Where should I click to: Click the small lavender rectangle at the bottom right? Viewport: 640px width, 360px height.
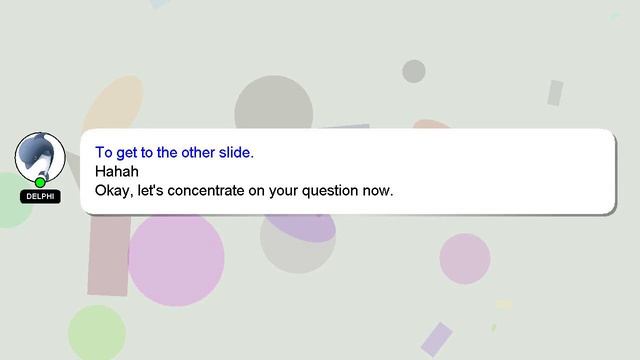(x=437, y=340)
